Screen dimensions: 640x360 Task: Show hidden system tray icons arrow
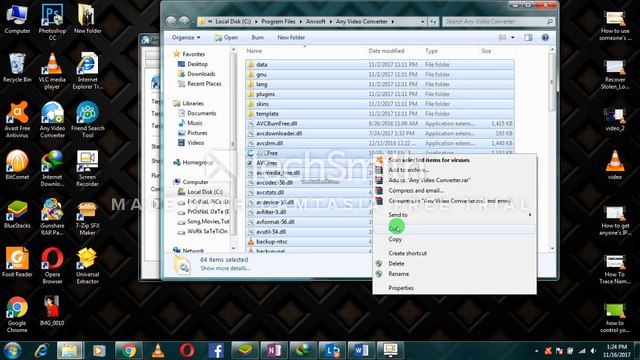(536, 351)
